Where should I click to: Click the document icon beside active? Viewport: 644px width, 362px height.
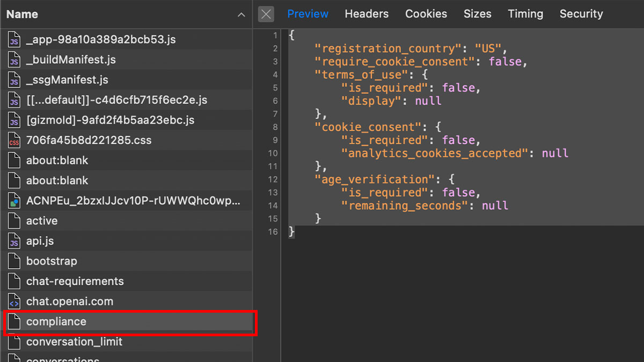click(x=14, y=220)
